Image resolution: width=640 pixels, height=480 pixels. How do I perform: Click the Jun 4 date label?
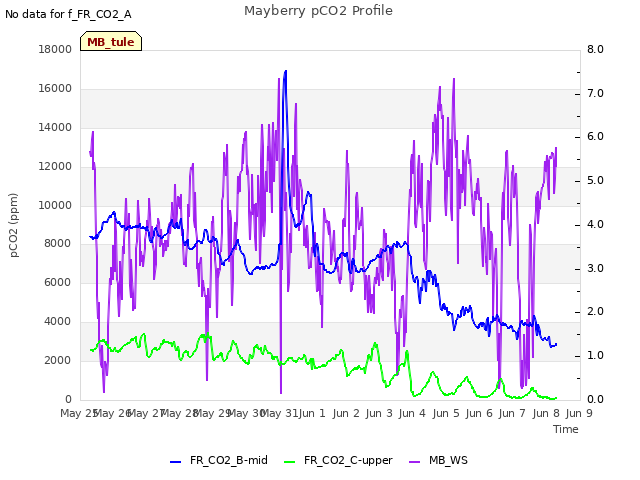[x=412, y=414]
